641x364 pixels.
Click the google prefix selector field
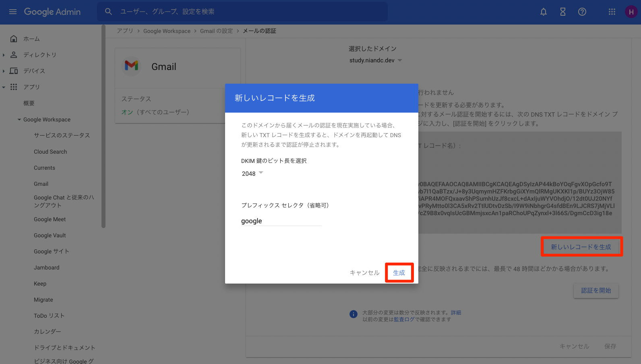tap(281, 221)
